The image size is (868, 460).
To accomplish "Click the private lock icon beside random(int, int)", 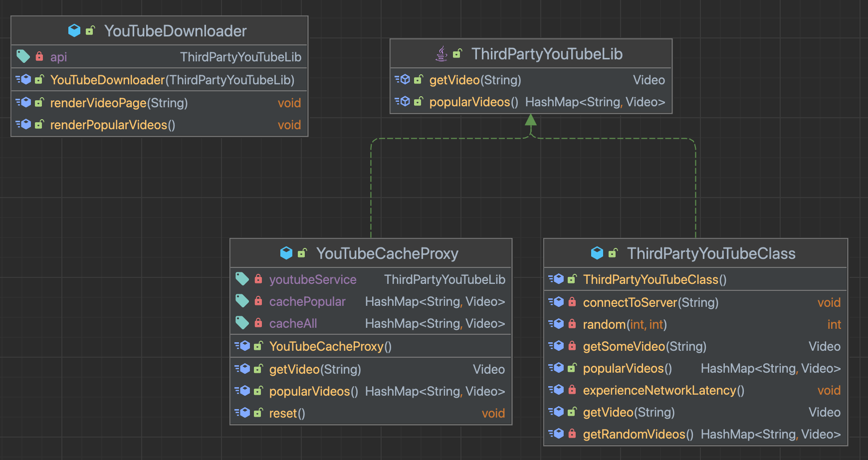I will tap(572, 324).
